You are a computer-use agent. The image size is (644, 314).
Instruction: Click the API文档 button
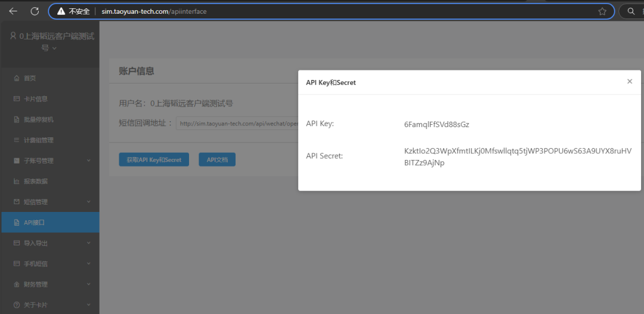point(217,159)
